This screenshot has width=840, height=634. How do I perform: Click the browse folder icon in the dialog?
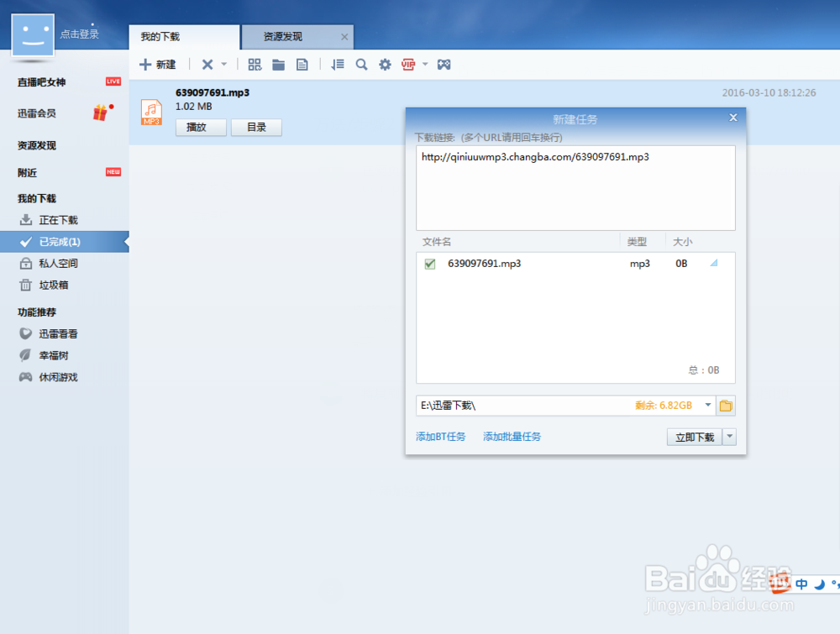pos(726,406)
